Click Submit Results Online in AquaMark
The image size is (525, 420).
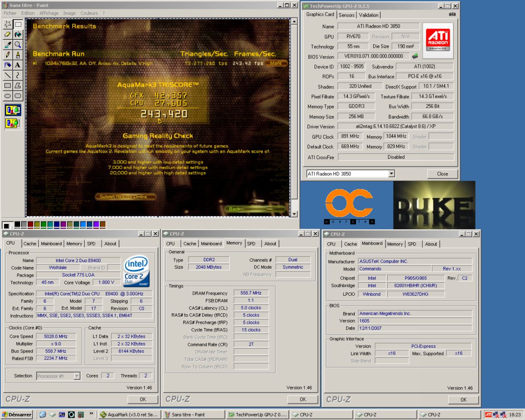pos(125,197)
